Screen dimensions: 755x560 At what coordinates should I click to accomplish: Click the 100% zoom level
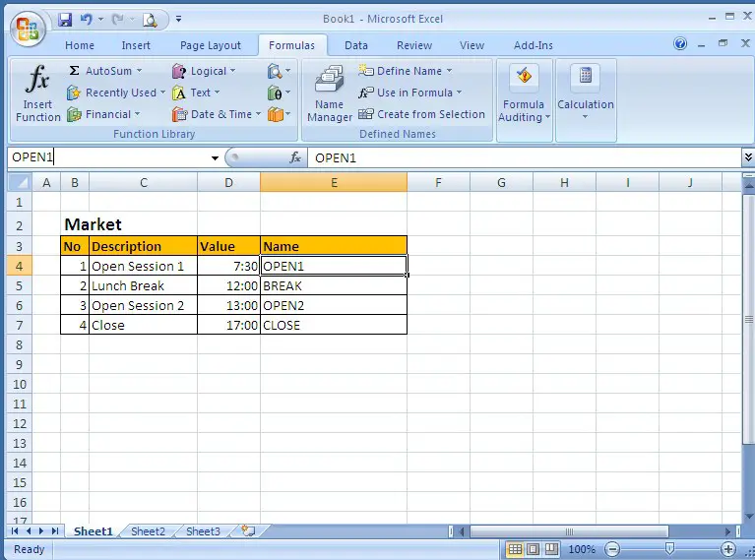point(582,549)
